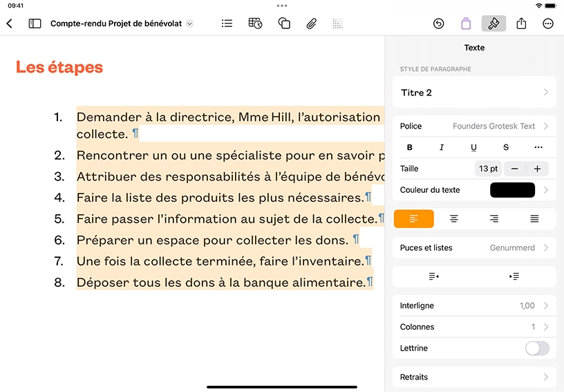
Task: Expand Puces et listes options
Action: tap(474, 248)
